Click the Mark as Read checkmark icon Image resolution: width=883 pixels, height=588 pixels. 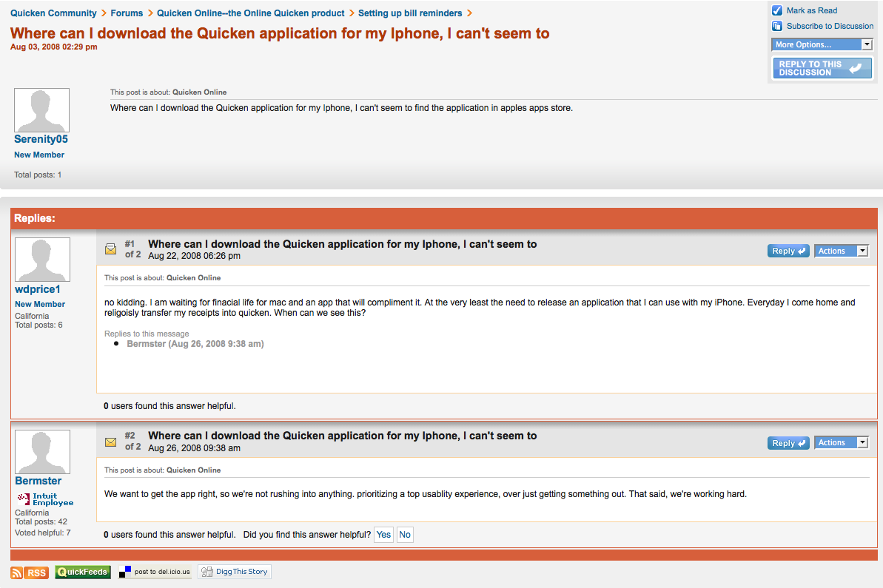click(777, 10)
